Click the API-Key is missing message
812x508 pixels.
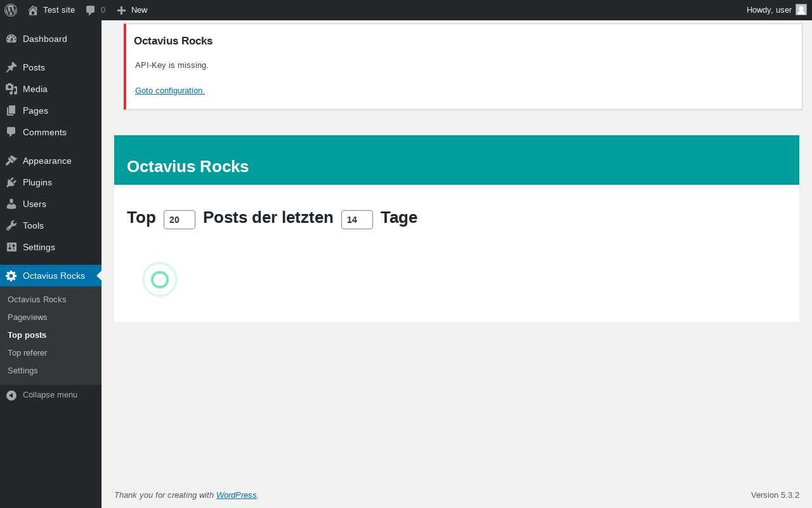pos(172,65)
